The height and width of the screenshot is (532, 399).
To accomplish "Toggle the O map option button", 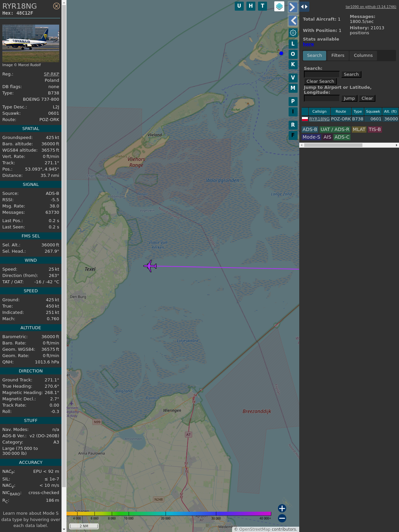I will pyautogui.click(x=293, y=54).
